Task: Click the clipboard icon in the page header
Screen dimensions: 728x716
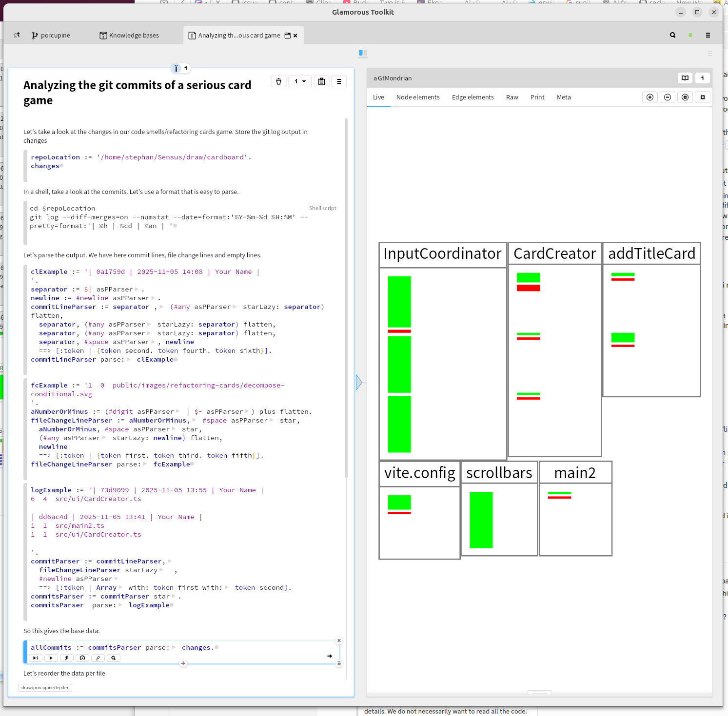Action: (x=321, y=81)
